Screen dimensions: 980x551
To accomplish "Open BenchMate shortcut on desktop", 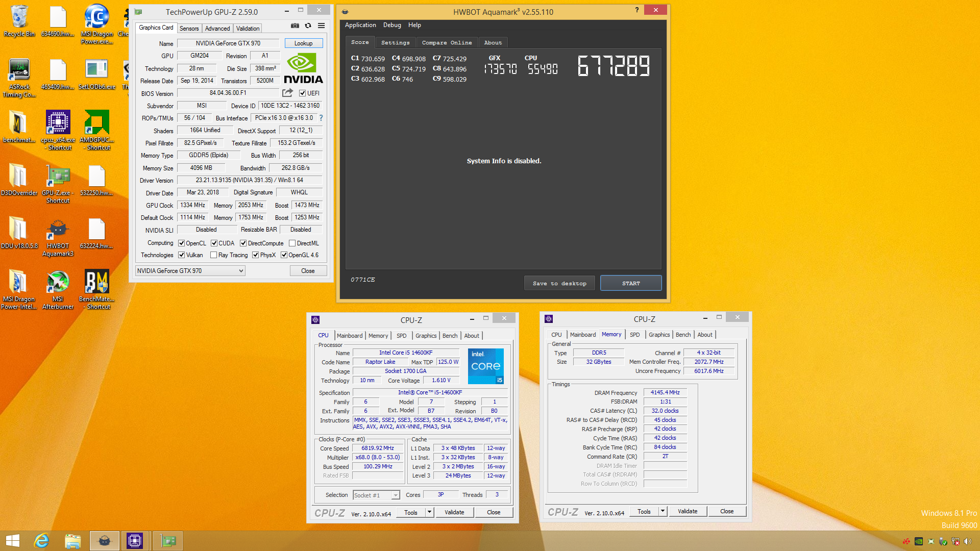I will pos(96,290).
